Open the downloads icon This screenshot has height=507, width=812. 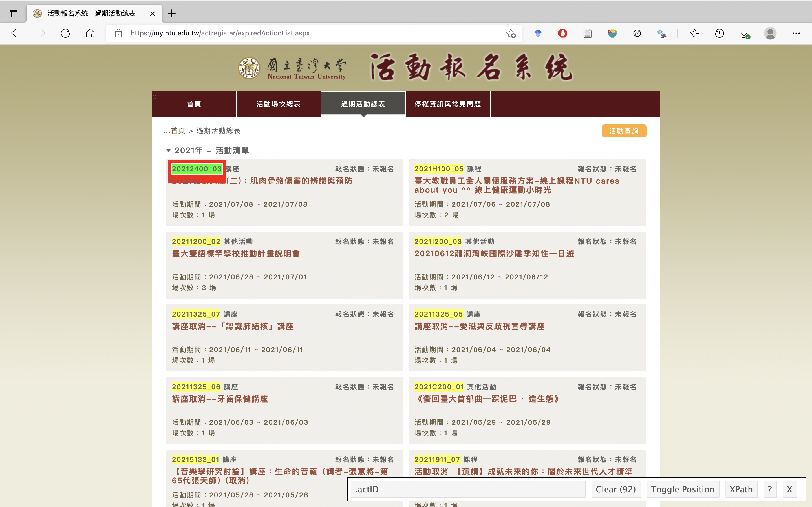tap(745, 33)
